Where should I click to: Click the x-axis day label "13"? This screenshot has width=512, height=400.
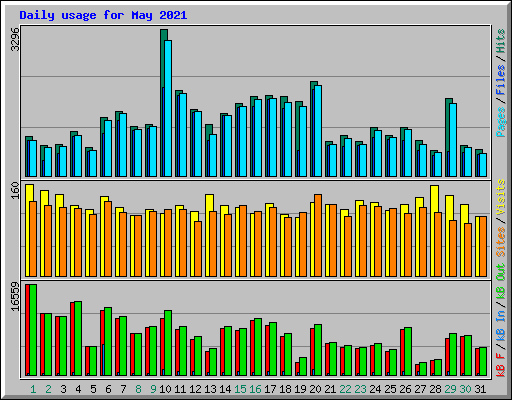[x=210, y=389]
